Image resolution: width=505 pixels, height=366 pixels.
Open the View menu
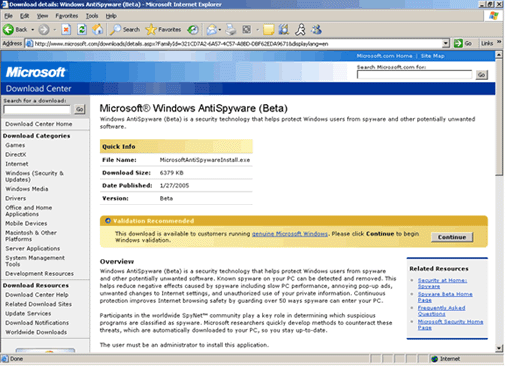click(x=42, y=16)
